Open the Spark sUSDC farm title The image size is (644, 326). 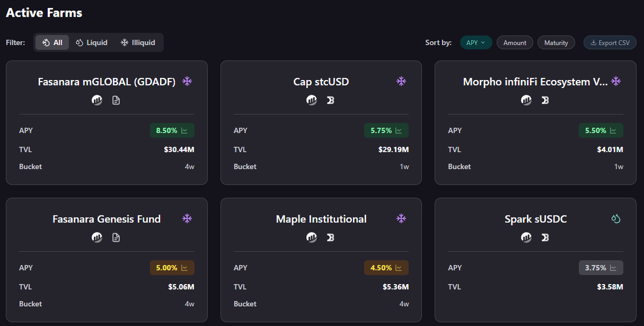pyautogui.click(x=536, y=219)
